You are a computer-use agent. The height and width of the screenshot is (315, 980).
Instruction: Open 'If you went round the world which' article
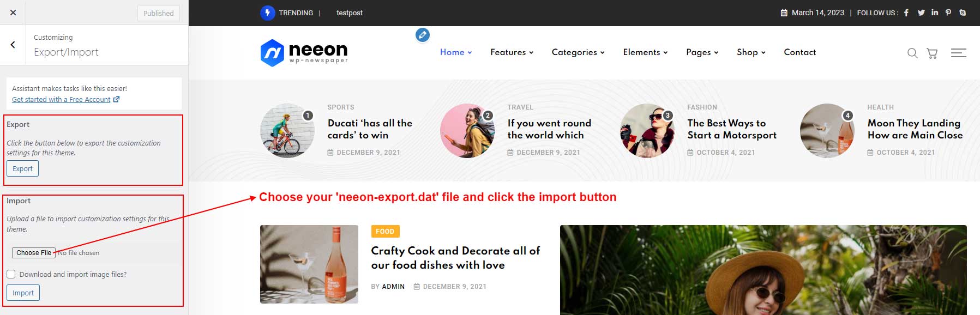pos(549,129)
